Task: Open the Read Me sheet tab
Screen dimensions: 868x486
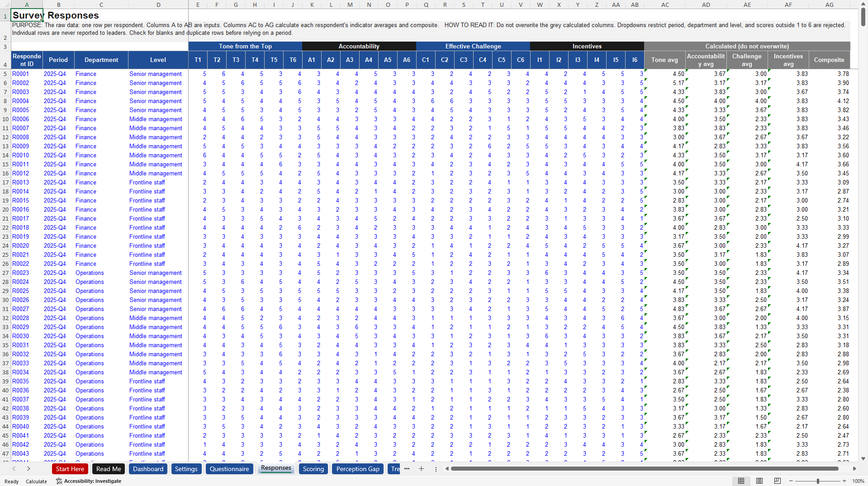Action: (109, 469)
